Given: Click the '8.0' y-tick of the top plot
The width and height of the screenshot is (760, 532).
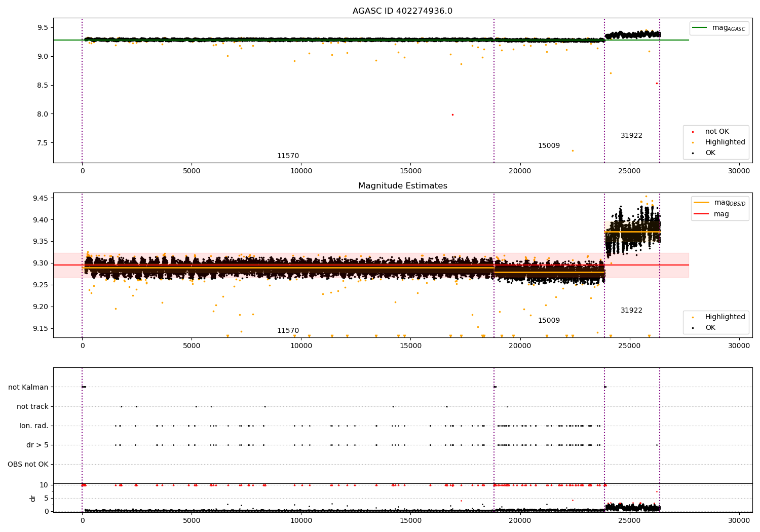Looking at the screenshot, I should tap(43, 114).
